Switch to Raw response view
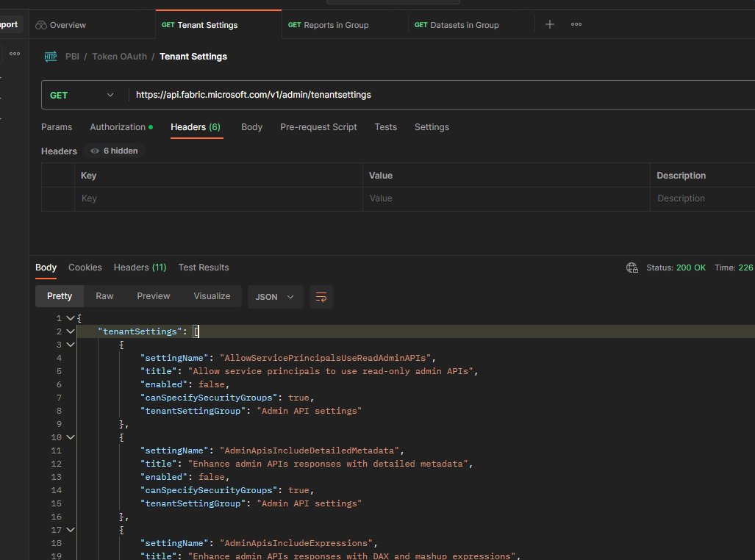Viewport: 755px width, 560px height. click(x=104, y=296)
